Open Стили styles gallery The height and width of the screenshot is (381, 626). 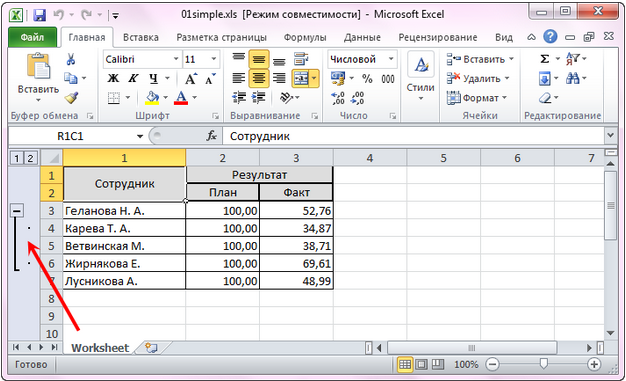[x=420, y=76]
